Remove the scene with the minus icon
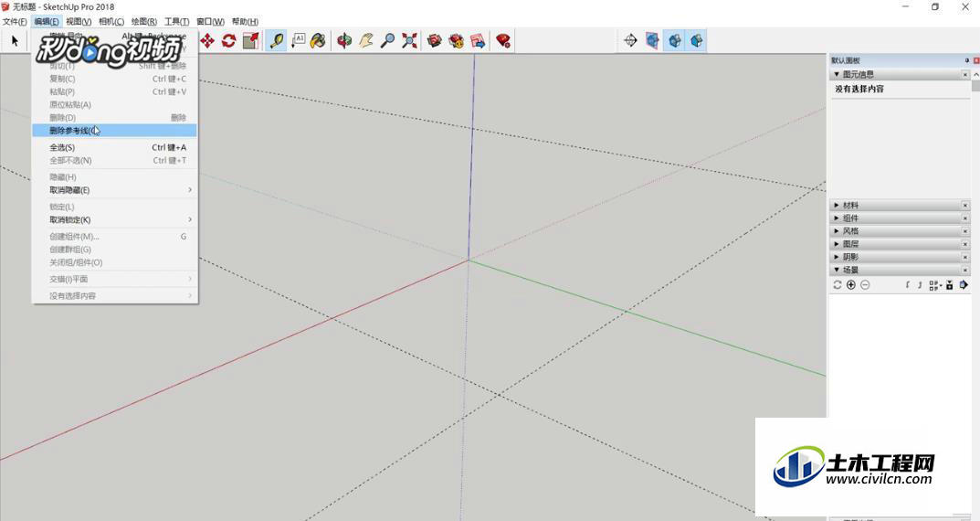980x521 pixels. [x=865, y=285]
